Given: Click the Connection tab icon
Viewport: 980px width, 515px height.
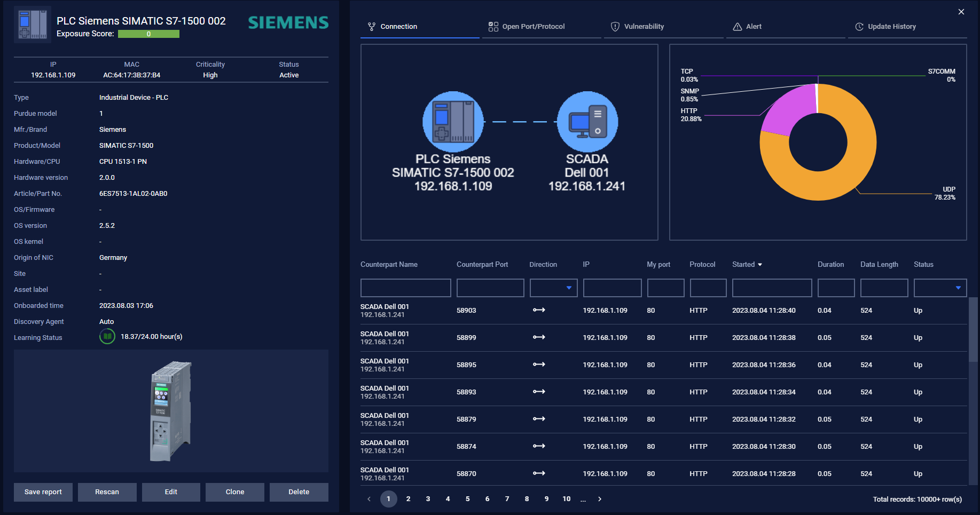Looking at the screenshot, I should click(372, 27).
